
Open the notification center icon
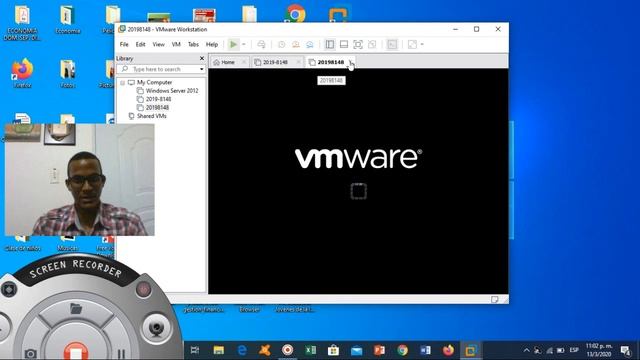pyautogui.click(x=625, y=350)
